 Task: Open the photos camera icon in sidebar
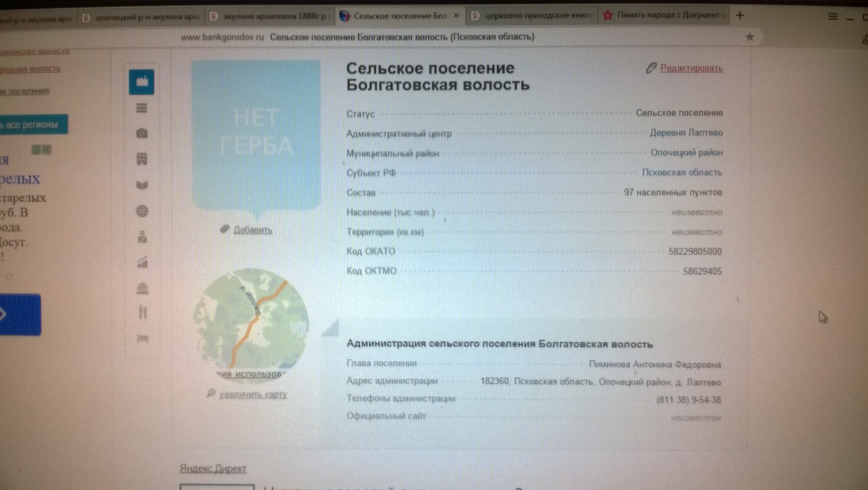click(x=141, y=133)
